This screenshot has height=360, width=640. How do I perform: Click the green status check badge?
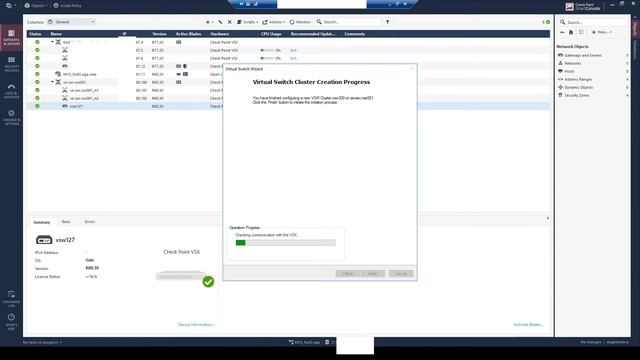coord(208,282)
